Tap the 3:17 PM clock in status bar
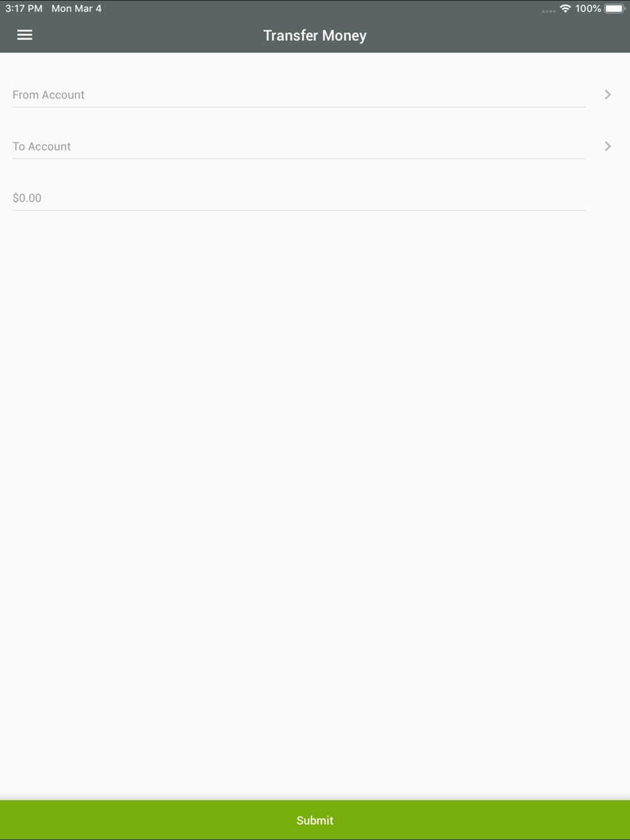This screenshot has height=840, width=630. point(24,8)
